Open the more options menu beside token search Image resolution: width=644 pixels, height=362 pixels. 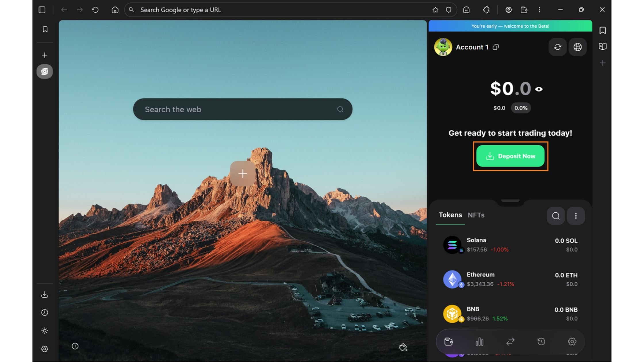576,216
